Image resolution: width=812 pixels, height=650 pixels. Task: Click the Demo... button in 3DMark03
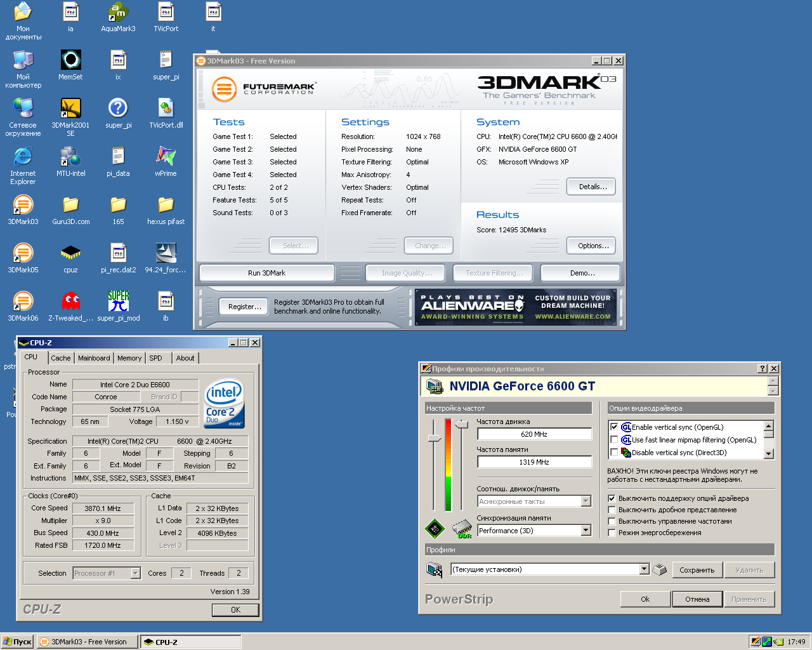[x=580, y=273]
